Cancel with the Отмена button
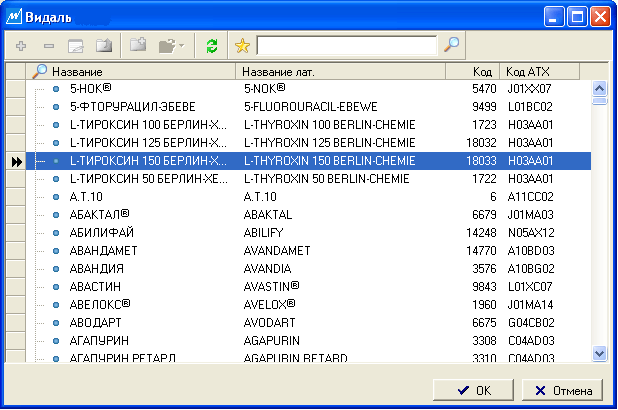 coord(562,390)
